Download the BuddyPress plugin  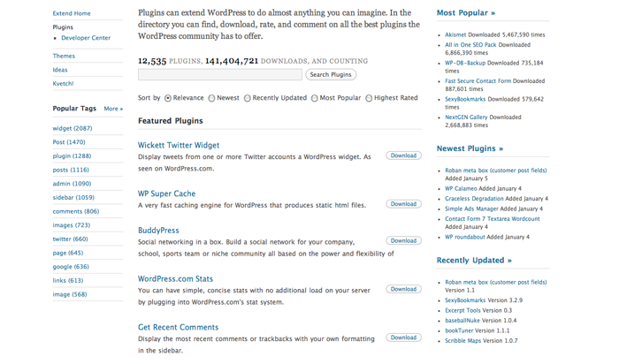tap(403, 240)
